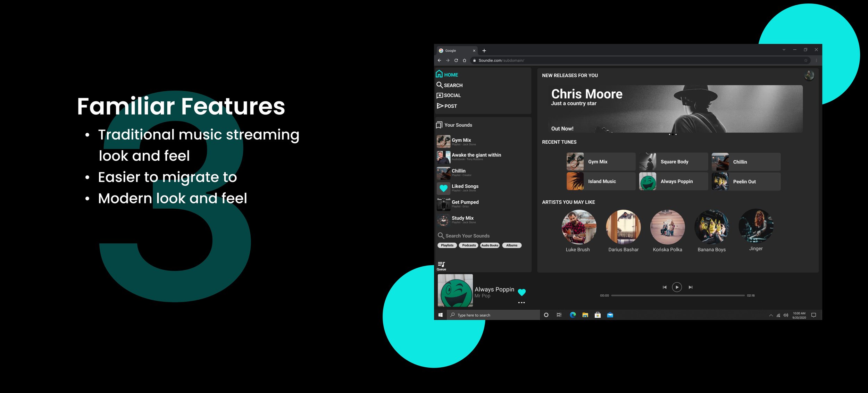The height and width of the screenshot is (393, 868).
Task: Go to the previous track
Action: point(664,287)
